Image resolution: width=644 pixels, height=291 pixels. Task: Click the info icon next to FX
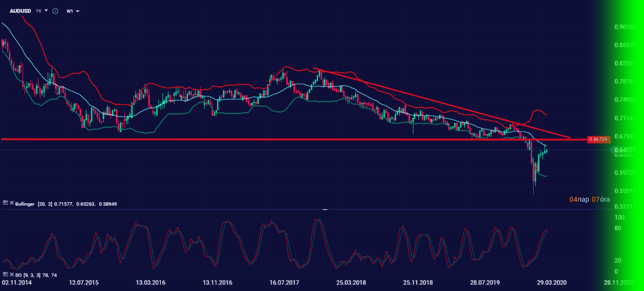tap(55, 11)
